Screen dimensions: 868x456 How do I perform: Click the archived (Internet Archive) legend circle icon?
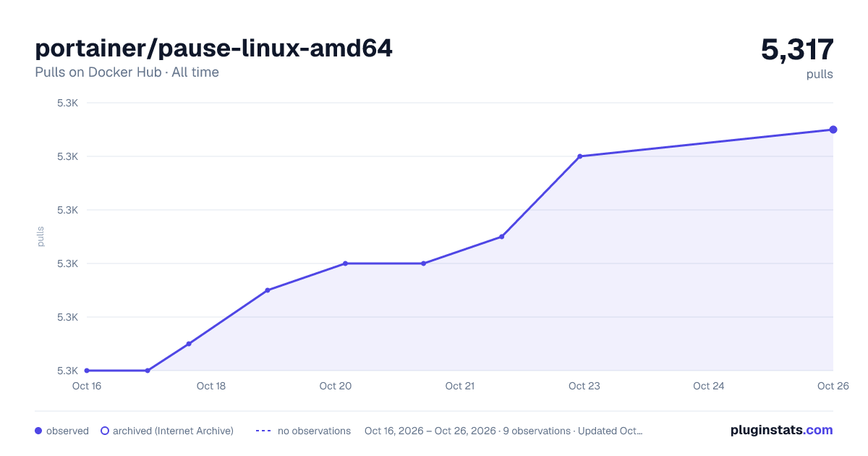click(105, 431)
